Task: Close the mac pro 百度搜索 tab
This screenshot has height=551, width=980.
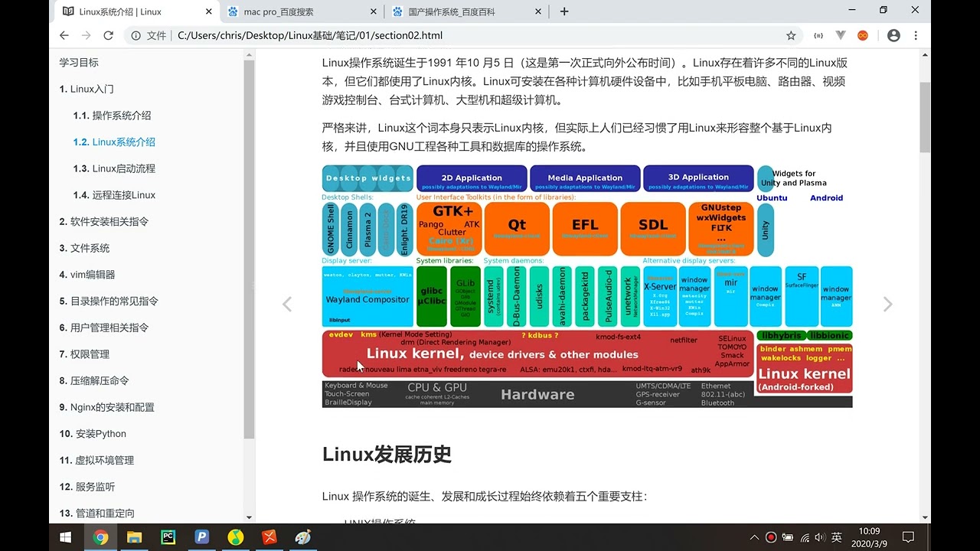Action: click(373, 11)
